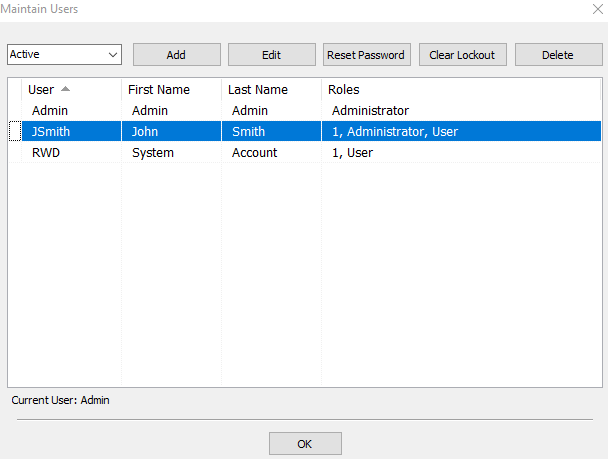608x459 pixels.
Task: Close the Maintain Users dialog
Action: pos(598,9)
